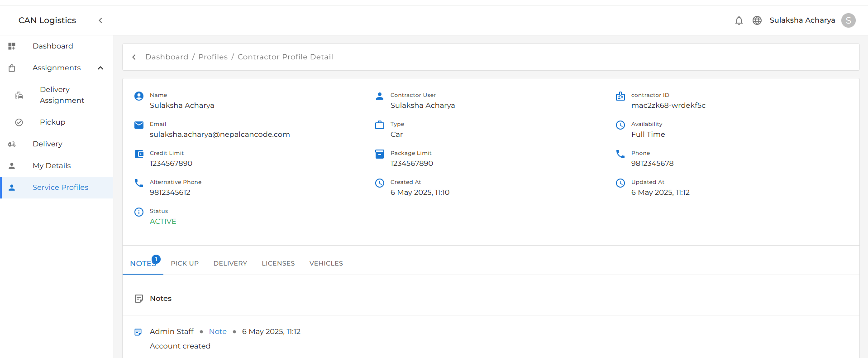
Task: Click the contractor ID badge icon
Action: [620, 96]
